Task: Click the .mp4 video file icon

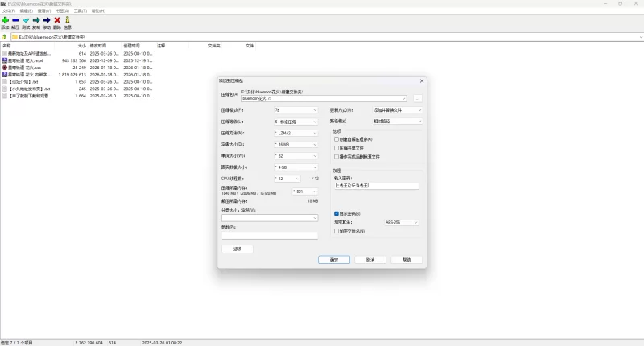Action: click(5, 60)
